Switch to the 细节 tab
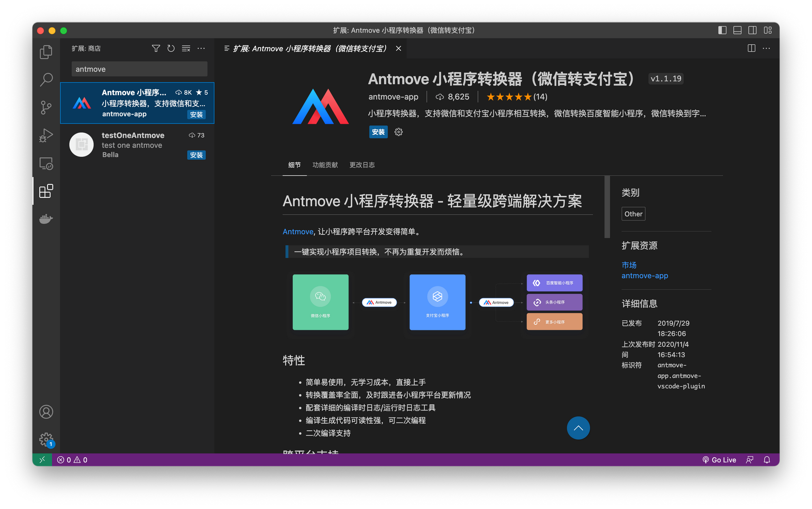Screen dimensions: 812x509 294,165
